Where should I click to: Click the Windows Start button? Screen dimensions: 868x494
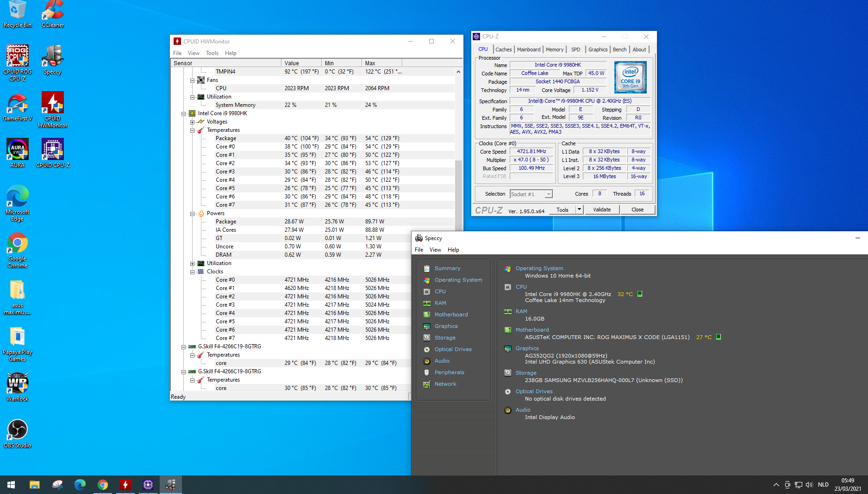[11, 485]
